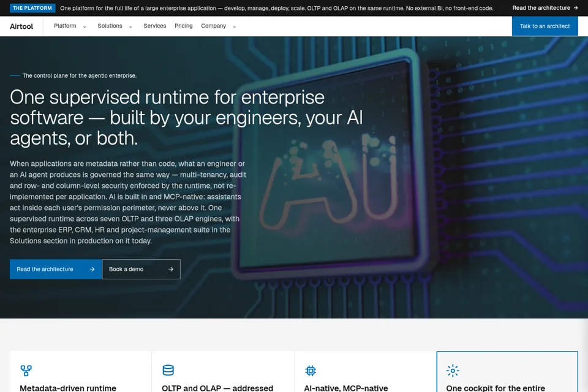Click Read the architecture in top banner
Image resolution: width=588 pixels, height=392 pixels.
tap(541, 8)
